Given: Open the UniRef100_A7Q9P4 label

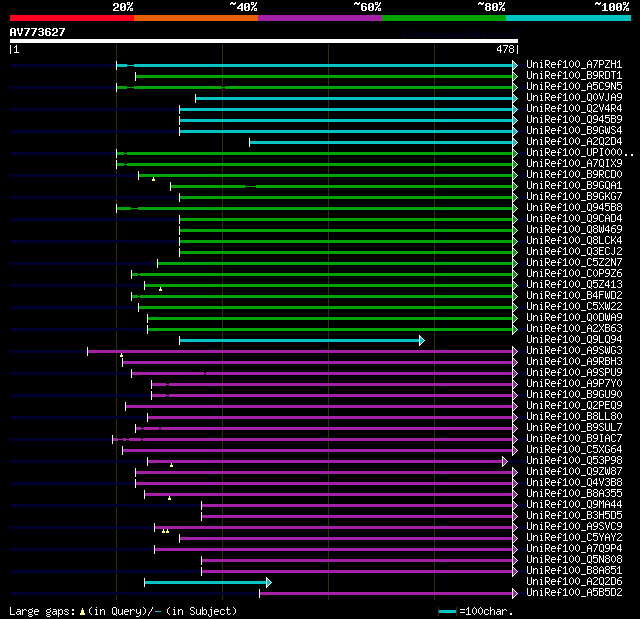Looking at the screenshot, I should 574,549.
